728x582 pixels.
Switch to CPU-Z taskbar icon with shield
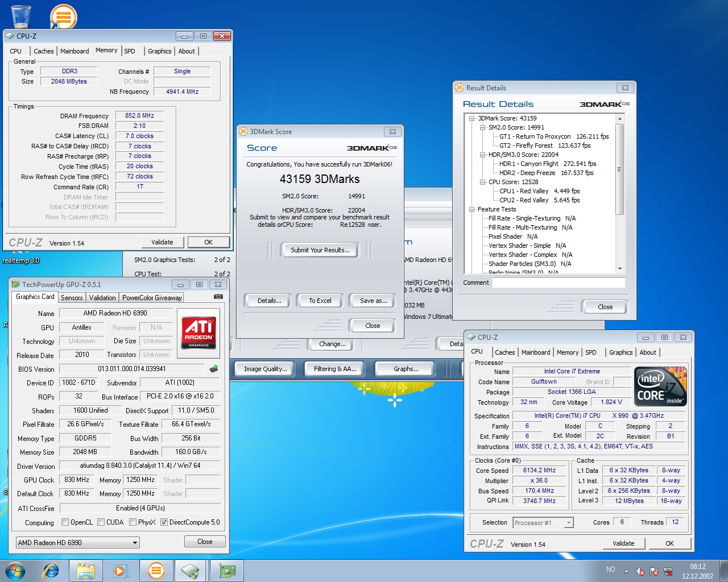coord(191,571)
